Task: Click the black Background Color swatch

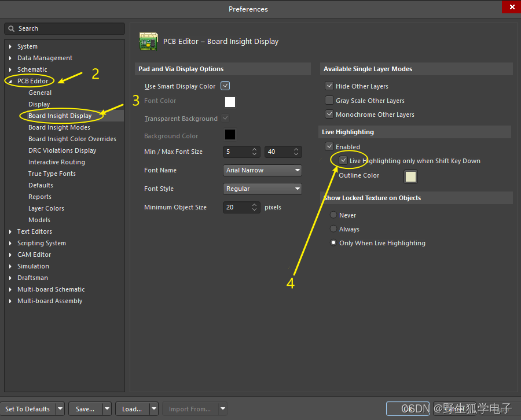Action: click(x=230, y=134)
